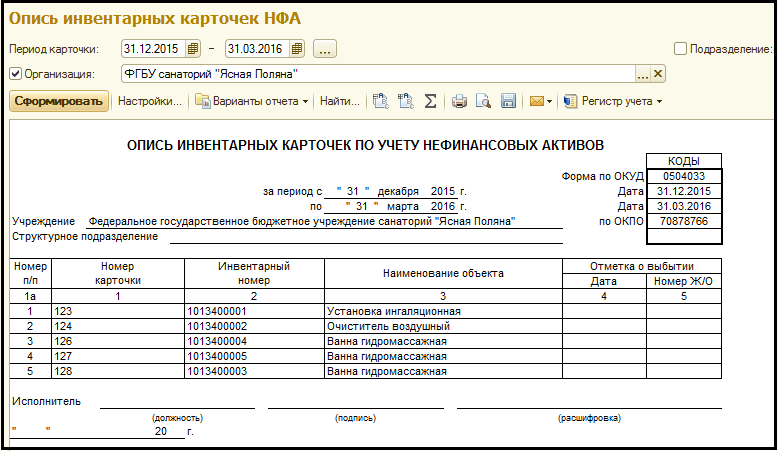Screen dimensions: 777x451
Task: Select card number 128 cell
Action: (x=118, y=371)
